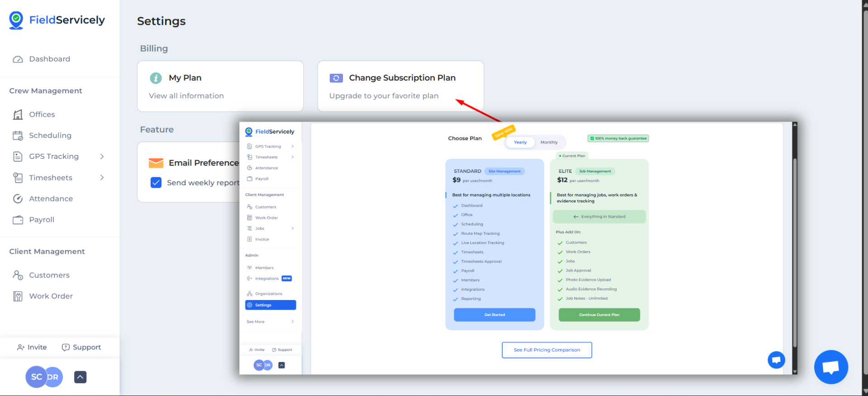Click Support in the inner window footer
This screenshot has height=396, width=868.
[282, 350]
